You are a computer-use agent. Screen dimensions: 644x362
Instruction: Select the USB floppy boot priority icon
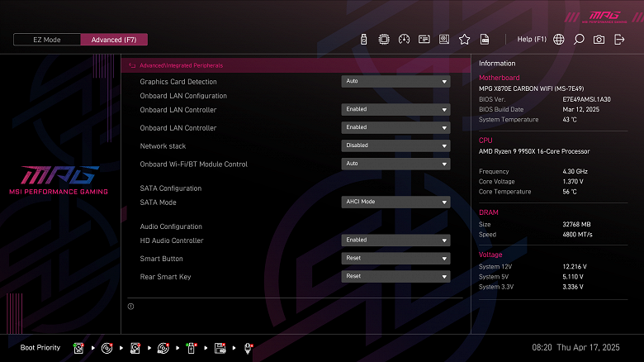pyautogui.click(x=220, y=348)
